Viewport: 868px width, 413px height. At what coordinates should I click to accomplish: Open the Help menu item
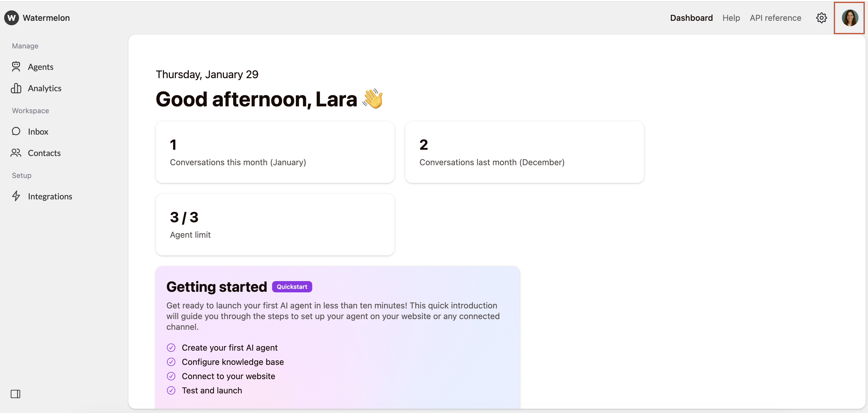pyautogui.click(x=731, y=18)
